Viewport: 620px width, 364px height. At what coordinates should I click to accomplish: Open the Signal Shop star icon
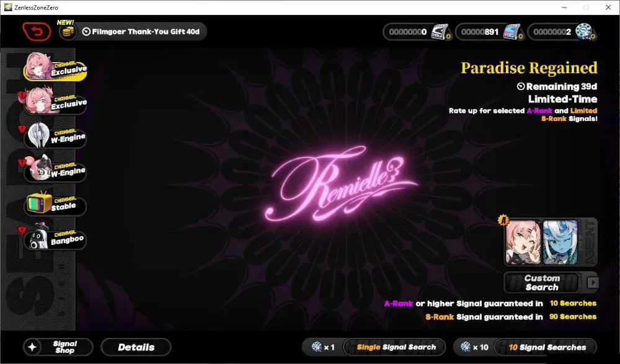(x=32, y=347)
